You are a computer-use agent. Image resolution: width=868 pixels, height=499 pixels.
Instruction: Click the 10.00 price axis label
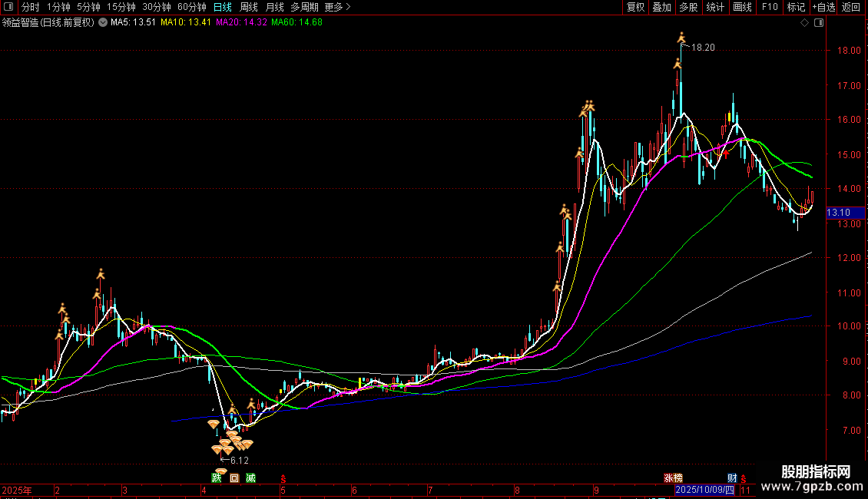coord(849,326)
